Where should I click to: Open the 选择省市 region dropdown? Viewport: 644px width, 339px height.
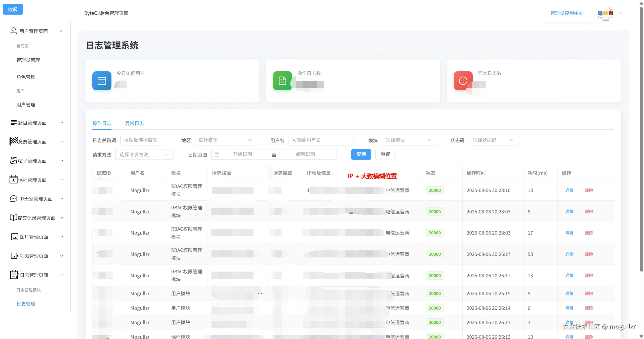[225, 140]
